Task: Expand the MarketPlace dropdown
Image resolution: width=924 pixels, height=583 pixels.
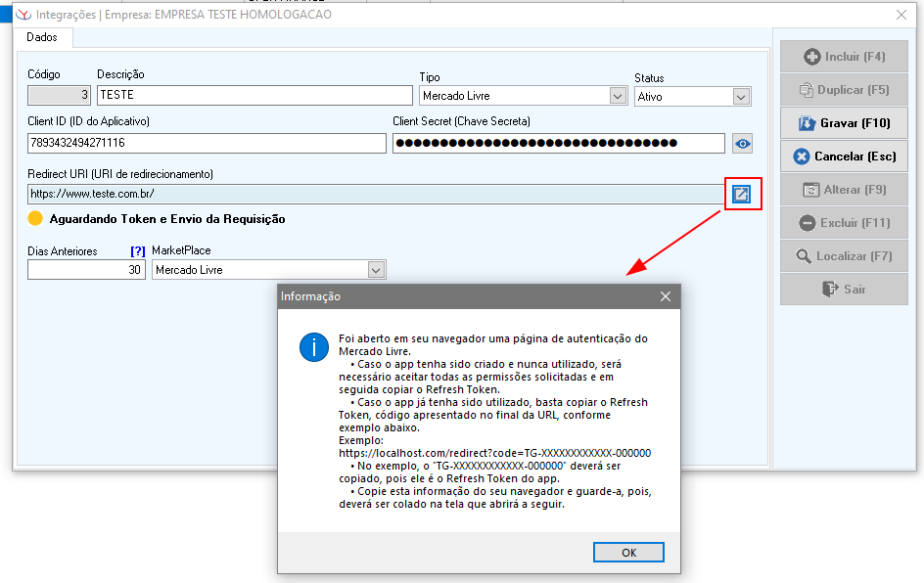Action: coord(376,270)
